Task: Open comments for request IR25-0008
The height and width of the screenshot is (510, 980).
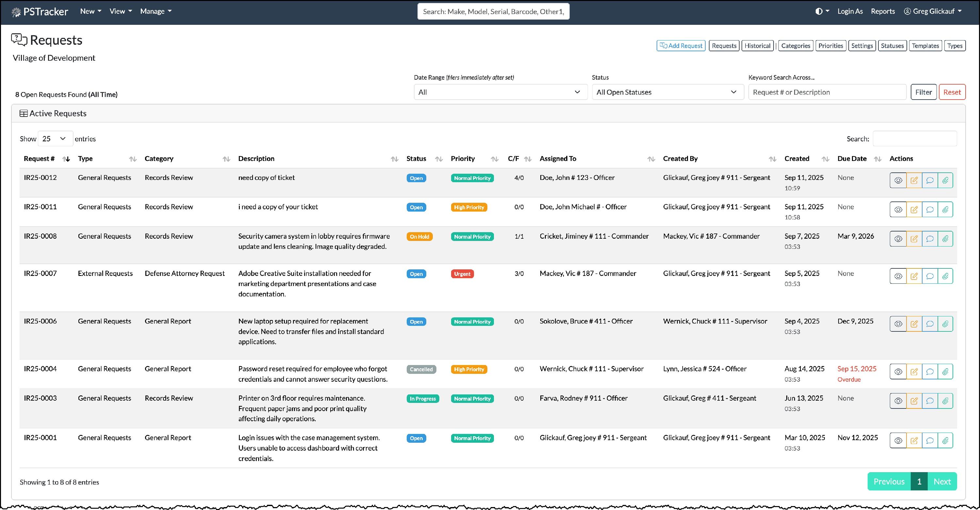Action: pyautogui.click(x=929, y=239)
